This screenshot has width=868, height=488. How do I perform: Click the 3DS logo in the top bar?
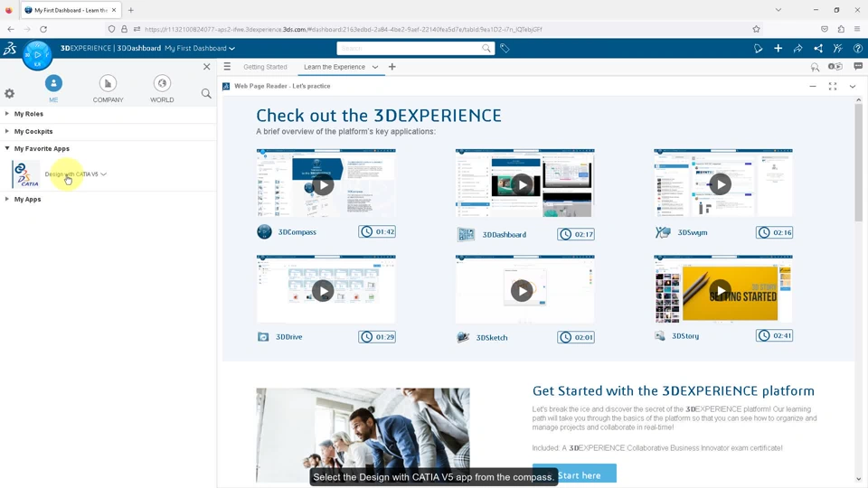coord(10,49)
